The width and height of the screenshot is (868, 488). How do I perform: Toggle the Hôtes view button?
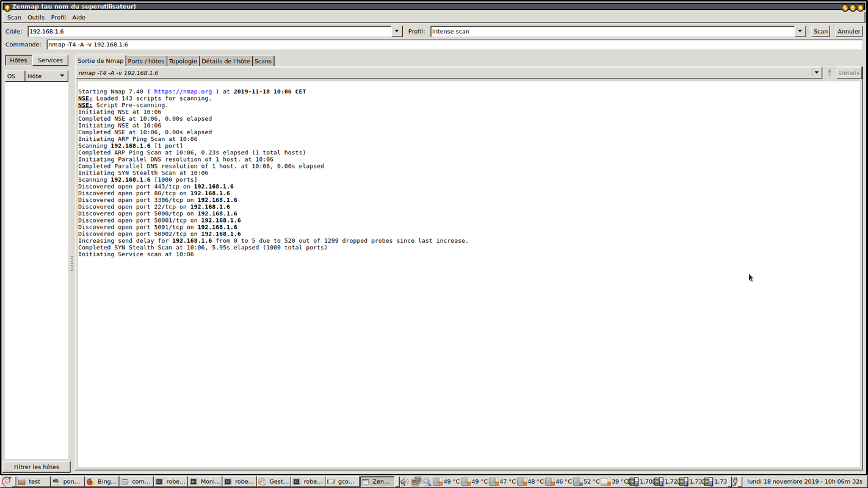pyautogui.click(x=18, y=60)
